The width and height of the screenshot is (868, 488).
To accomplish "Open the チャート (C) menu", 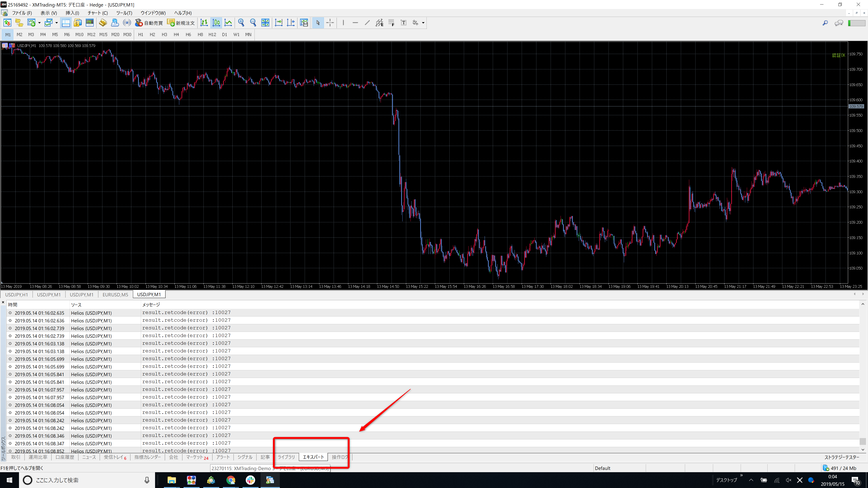I will pos(97,13).
